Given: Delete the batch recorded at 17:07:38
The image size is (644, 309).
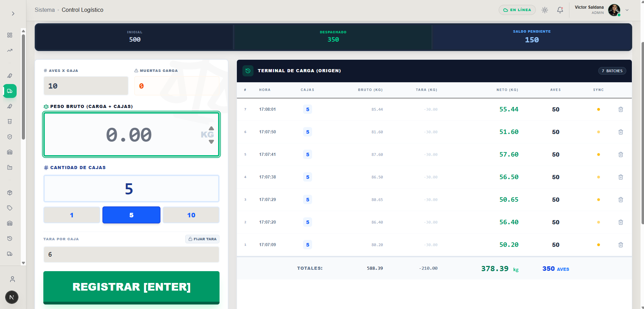Looking at the screenshot, I should (x=621, y=177).
